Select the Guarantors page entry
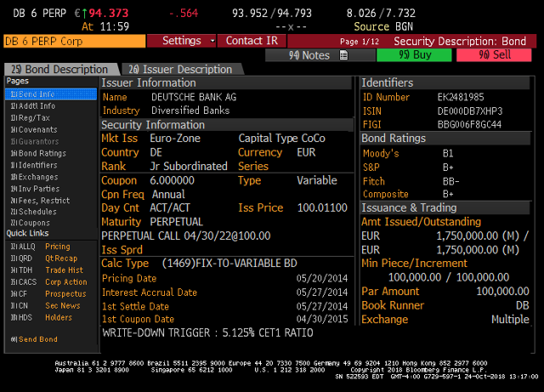Viewport: 544px width, 392px height. [x=35, y=142]
